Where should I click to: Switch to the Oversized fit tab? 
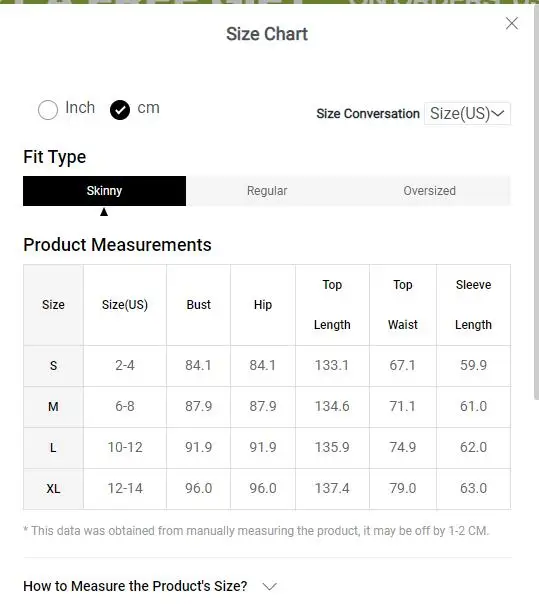point(429,191)
